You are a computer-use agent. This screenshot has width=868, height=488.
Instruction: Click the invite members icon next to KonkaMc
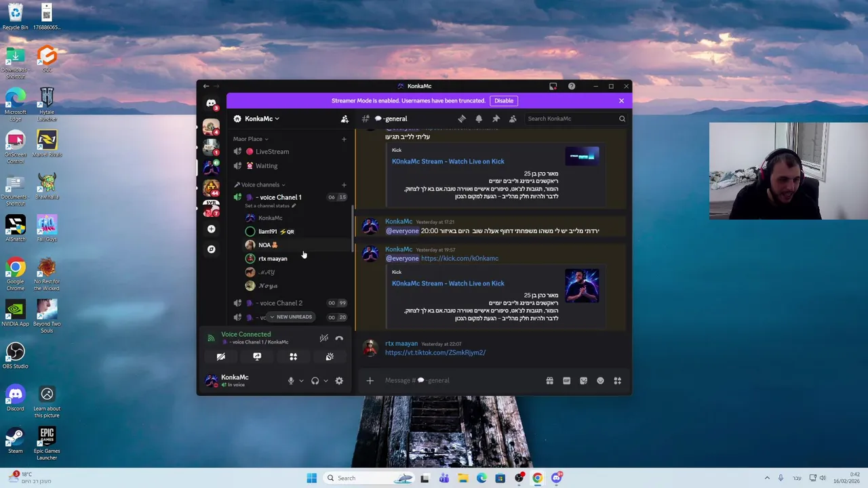point(344,119)
